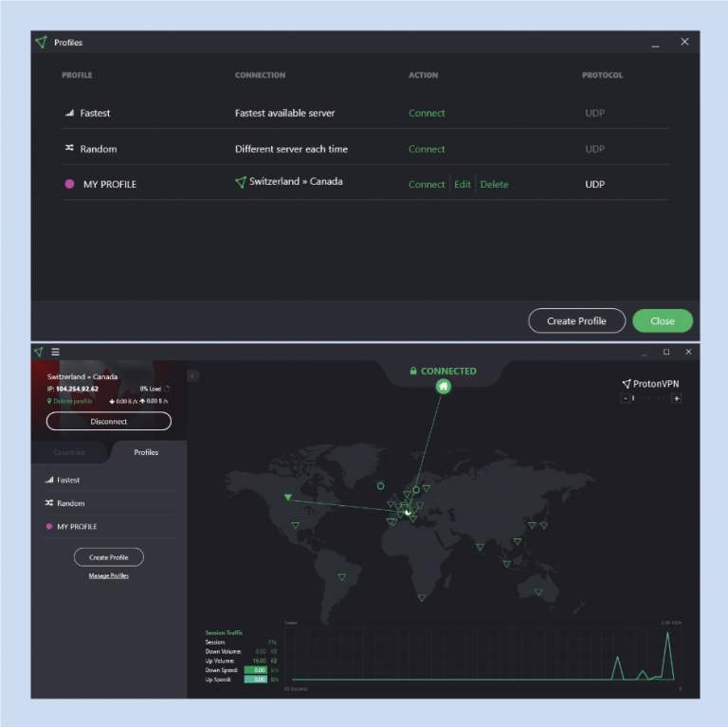728x727 pixels.
Task: Click the CONNECTION column header
Action: [x=260, y=75]
